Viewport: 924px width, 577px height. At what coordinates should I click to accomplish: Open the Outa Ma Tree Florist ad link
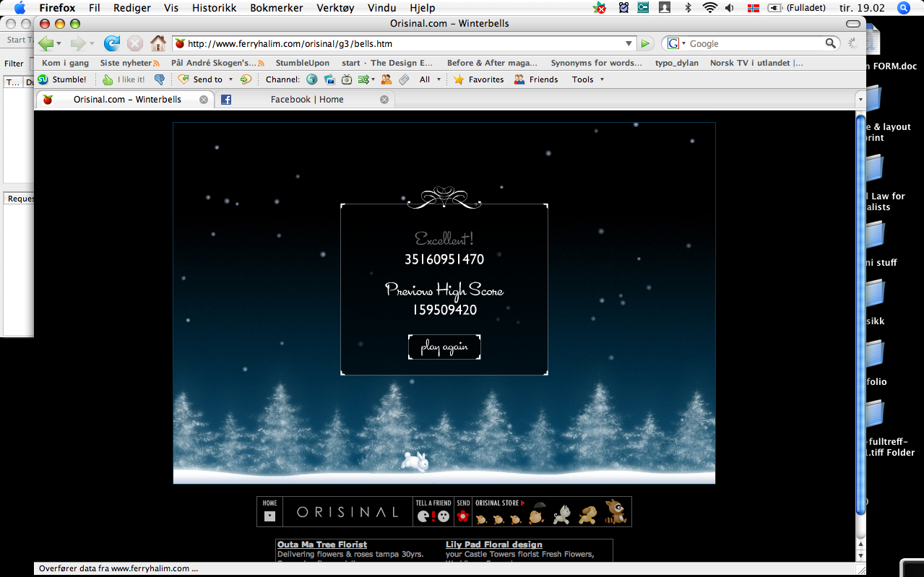[x=322, y=545]
